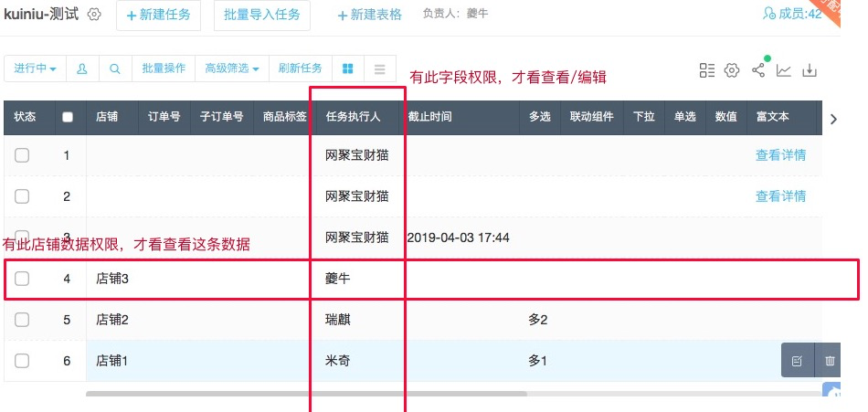Click the share icon with green dot
The image size is (868, 412).
(758, 70)
